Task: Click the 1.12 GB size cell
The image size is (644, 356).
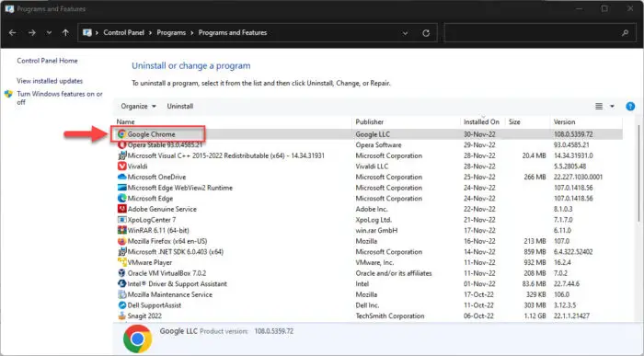Action: (x=535, y=316)
